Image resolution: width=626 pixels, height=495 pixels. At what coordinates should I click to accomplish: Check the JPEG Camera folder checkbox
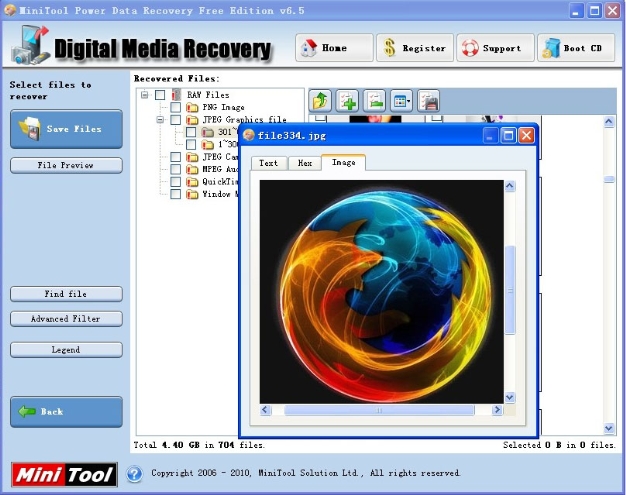click(176, 157)
